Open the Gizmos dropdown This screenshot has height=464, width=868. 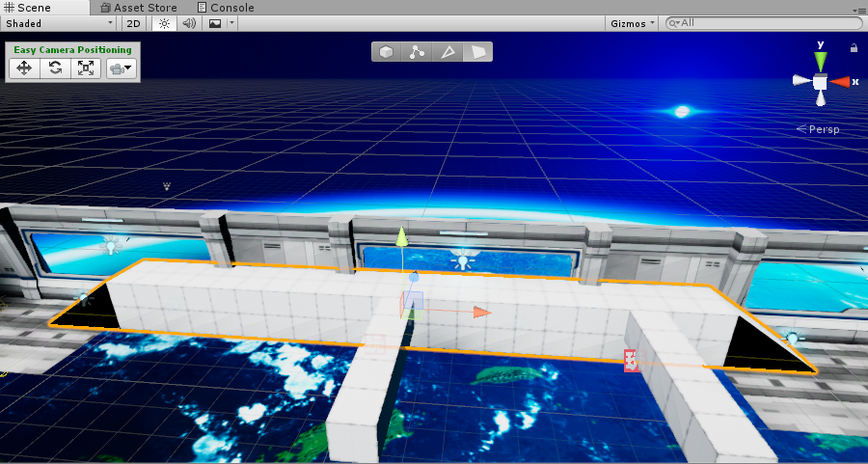tap(632, 23)
